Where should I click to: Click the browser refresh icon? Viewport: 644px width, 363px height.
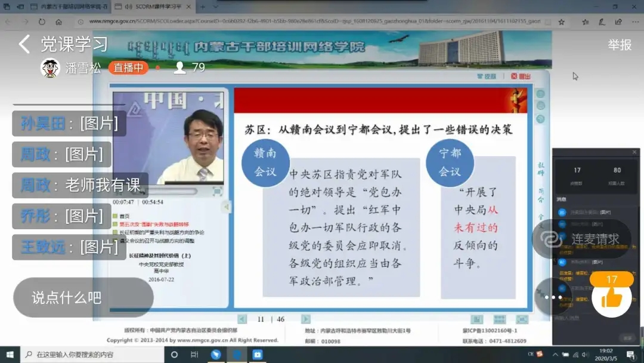pyautogui.click(x=42, y=21)
